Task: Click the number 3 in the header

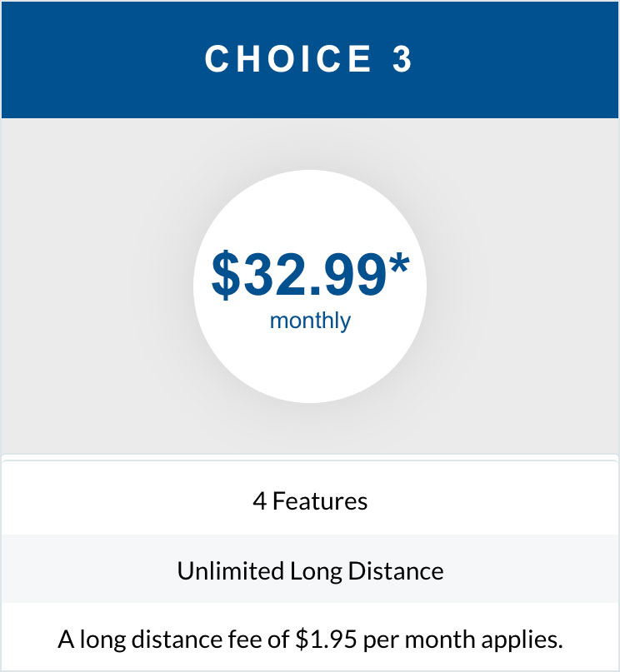Action: [402, 59]
